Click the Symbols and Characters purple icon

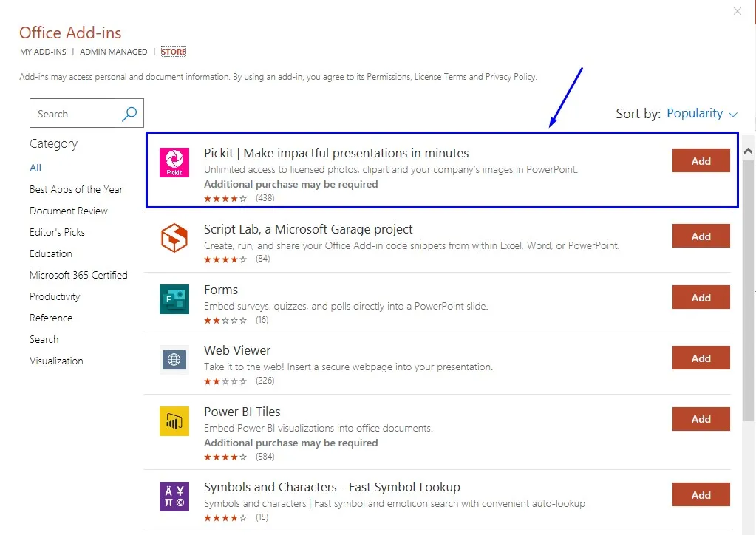click(x=174, y=497)
